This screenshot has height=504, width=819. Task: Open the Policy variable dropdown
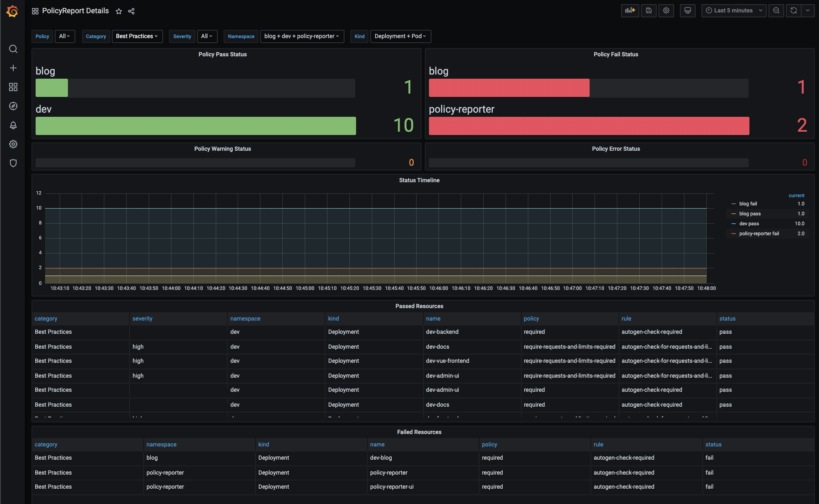tap(65, 36)
